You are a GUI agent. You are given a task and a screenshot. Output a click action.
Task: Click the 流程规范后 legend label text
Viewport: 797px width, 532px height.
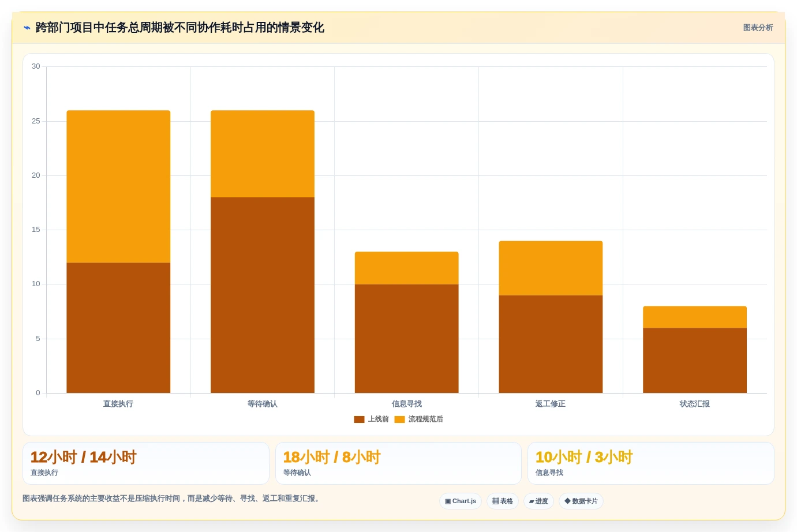coord(426,419)
